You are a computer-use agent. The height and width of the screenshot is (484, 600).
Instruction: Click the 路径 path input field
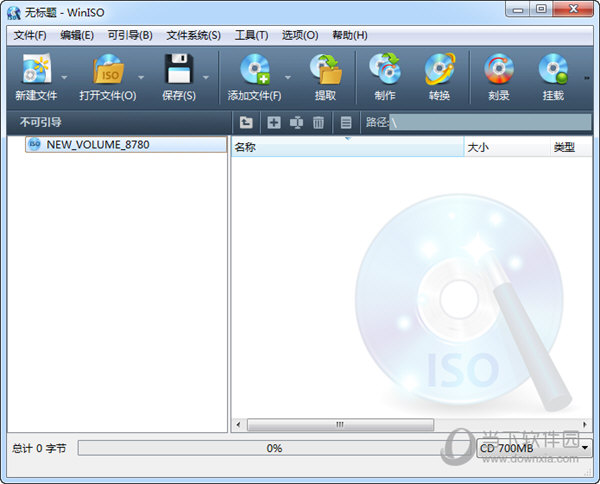[490, 122]
